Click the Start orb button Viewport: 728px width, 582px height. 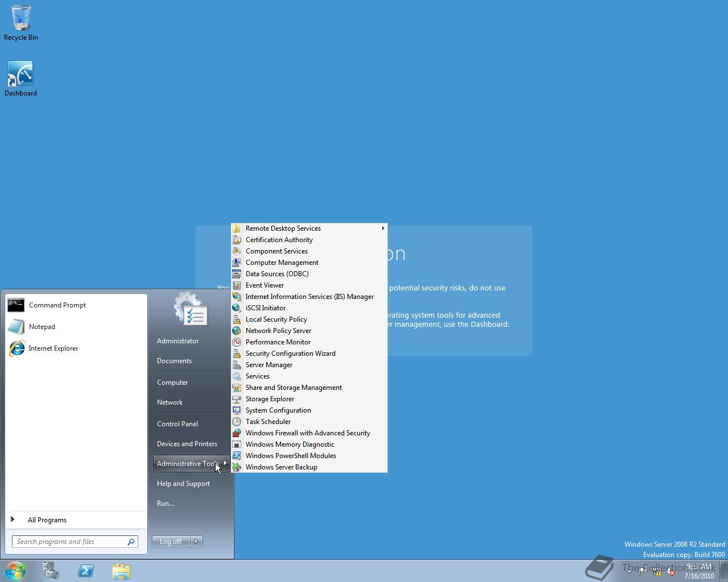(15, 571)
